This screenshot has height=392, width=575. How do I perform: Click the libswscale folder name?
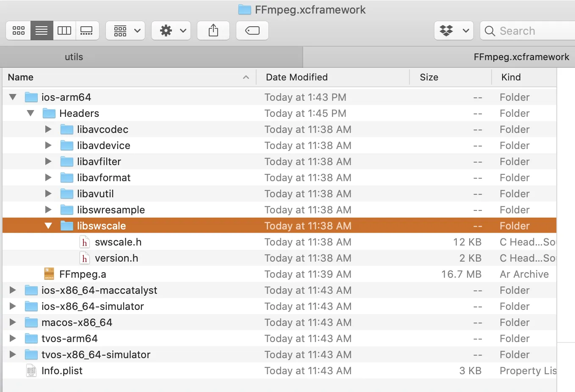point(102,226)
